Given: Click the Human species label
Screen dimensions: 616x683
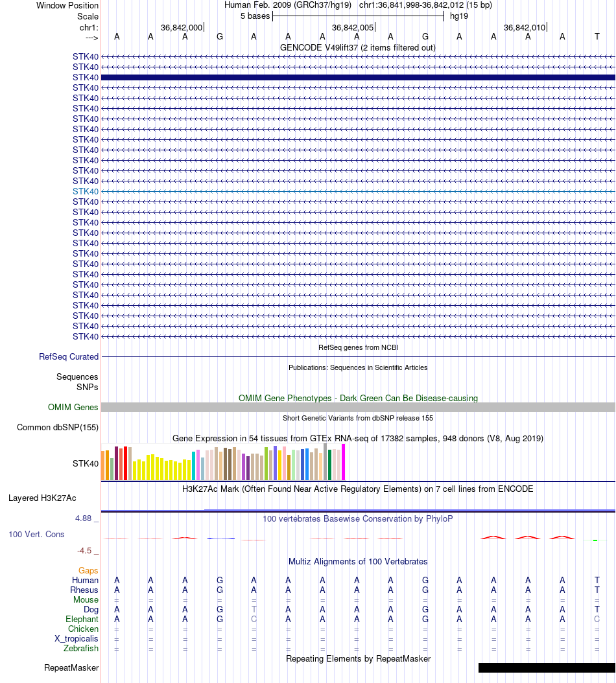Looking at the screenshot, I should 85,580.
